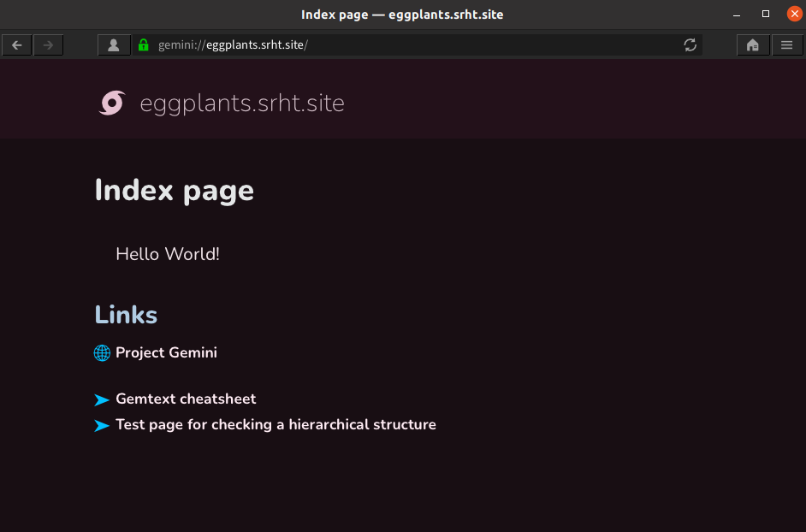Image resolution: width=806 pixels, height=532 pixels.
Task: Reload the page with refresh icon
Action: [690, 44]
